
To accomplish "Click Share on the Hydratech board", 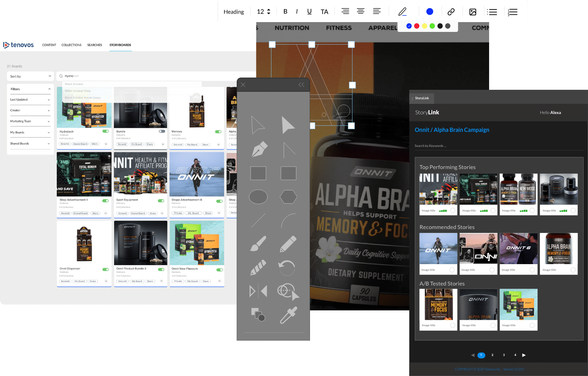I will tap(95, 144).
